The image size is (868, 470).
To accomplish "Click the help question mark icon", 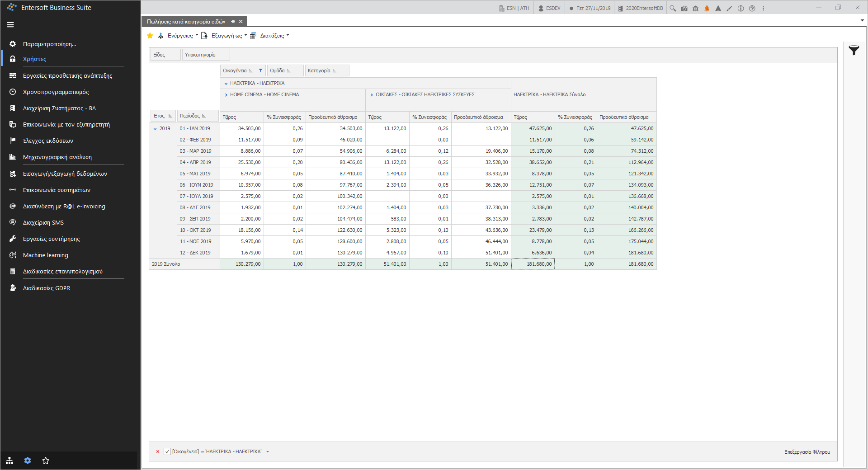I will click(x=752, y=8).
